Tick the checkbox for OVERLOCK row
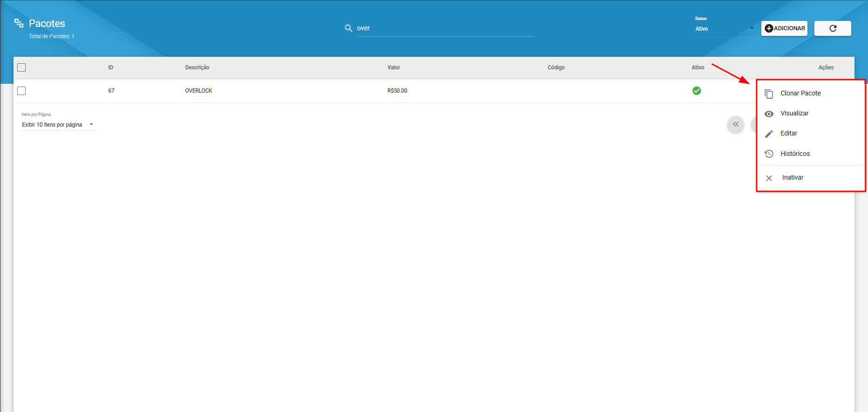The height and width of the screenshot is (412, 868). 21,91
